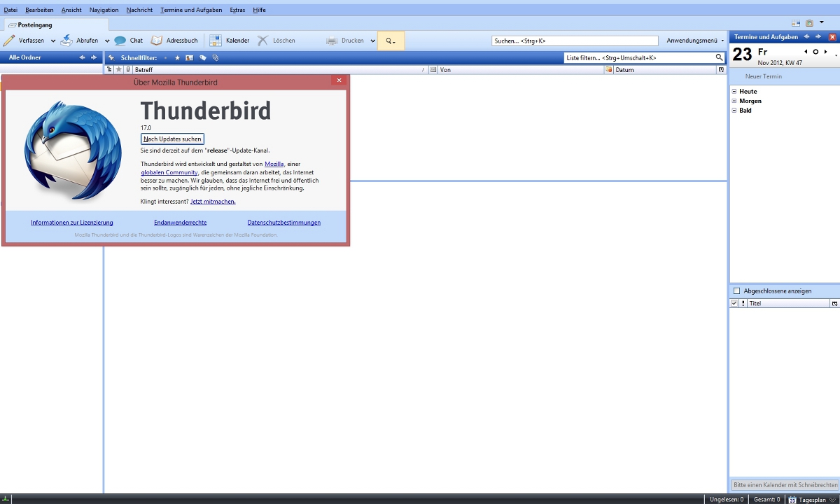Viewport: 840px width, 504px height.
Task: Open Informationen zur Lizenzierung link
Action: coord(72,223)
